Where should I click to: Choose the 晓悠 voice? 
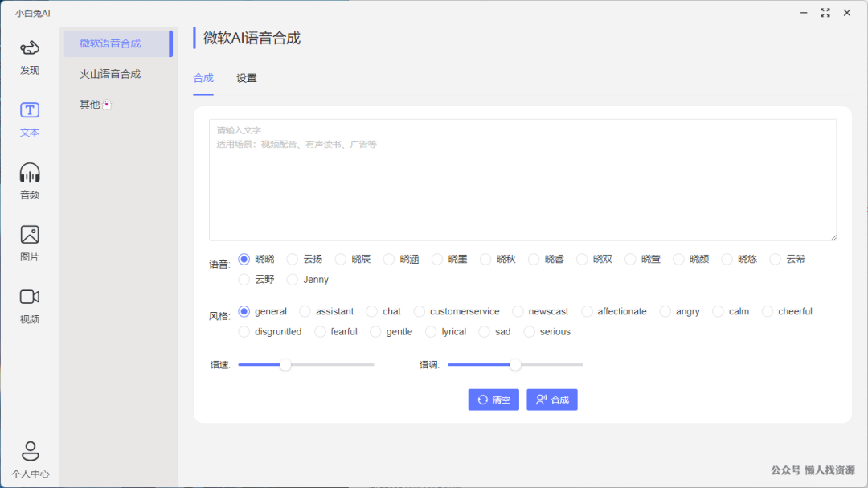coord(727,259)
